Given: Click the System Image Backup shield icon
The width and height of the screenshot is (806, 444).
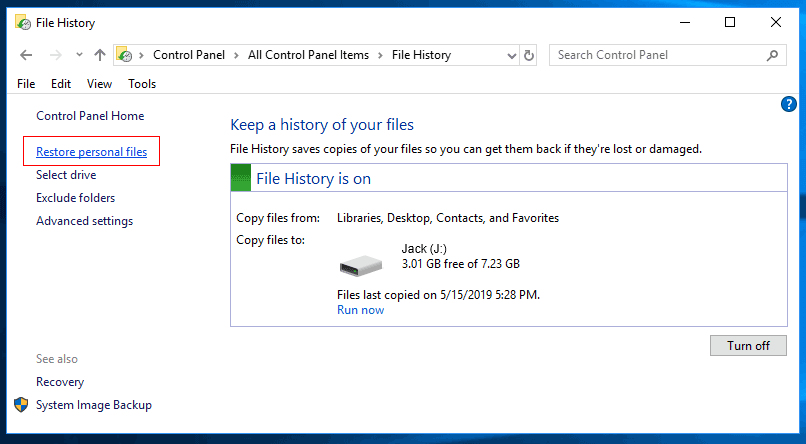Looking at the screenshot, I should pos(21,404).
